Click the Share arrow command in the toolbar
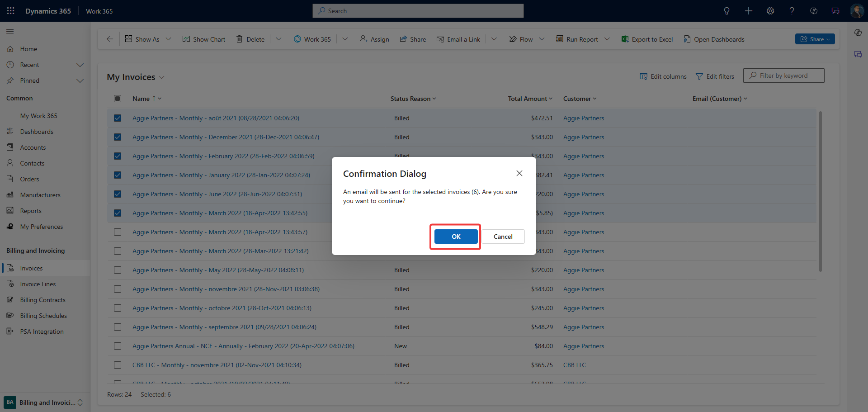 tap(413, 39)
